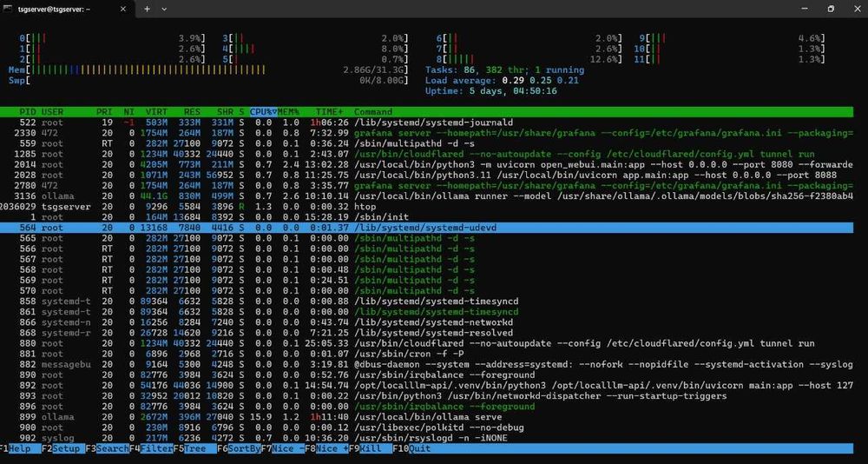Click F1 Help in the htop footer
This screenshot has height=464, width=868.
point(21,448)
